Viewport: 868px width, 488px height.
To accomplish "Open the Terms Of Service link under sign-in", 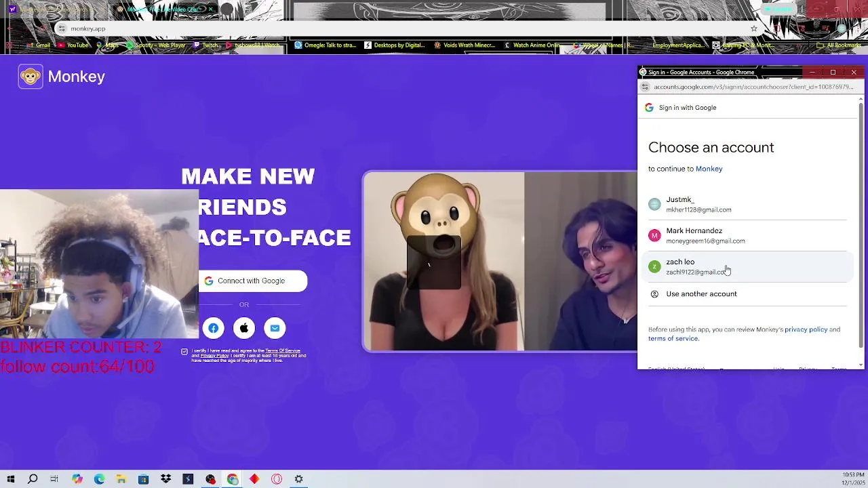I will pos(282,351).
